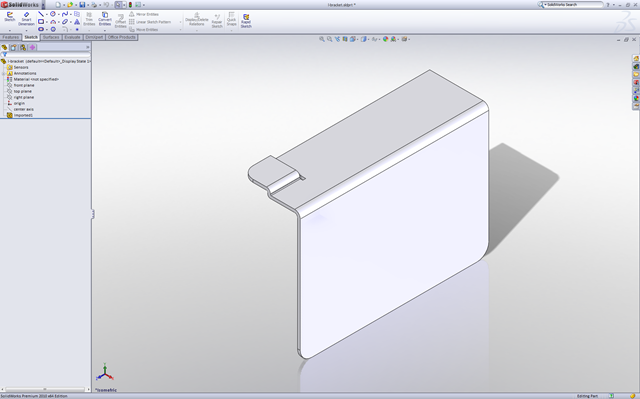Image resolution: width=640 pixels, height=399 pixels.
Task: Click the Sketch tool button
Action: pyautogui.click(x=10, y=17)
